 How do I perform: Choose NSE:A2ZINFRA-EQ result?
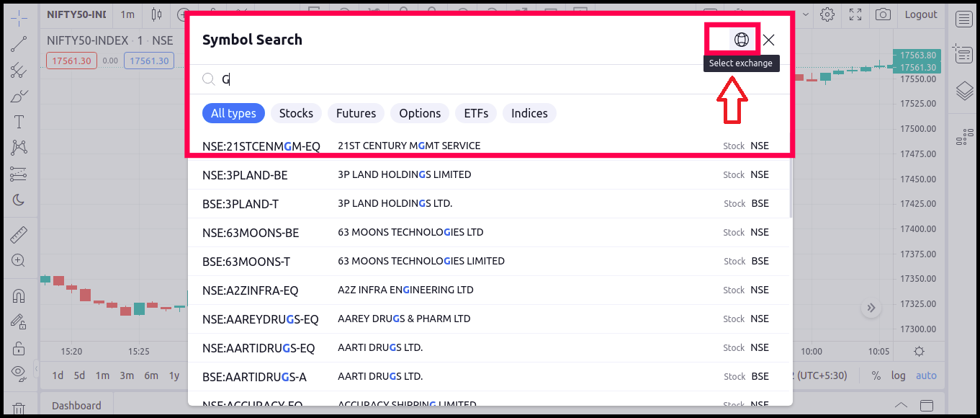(x=488, y=290)
